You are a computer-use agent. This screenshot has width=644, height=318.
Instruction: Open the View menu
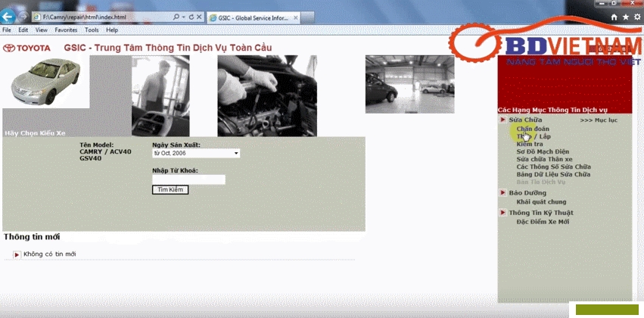pos(41,30)
